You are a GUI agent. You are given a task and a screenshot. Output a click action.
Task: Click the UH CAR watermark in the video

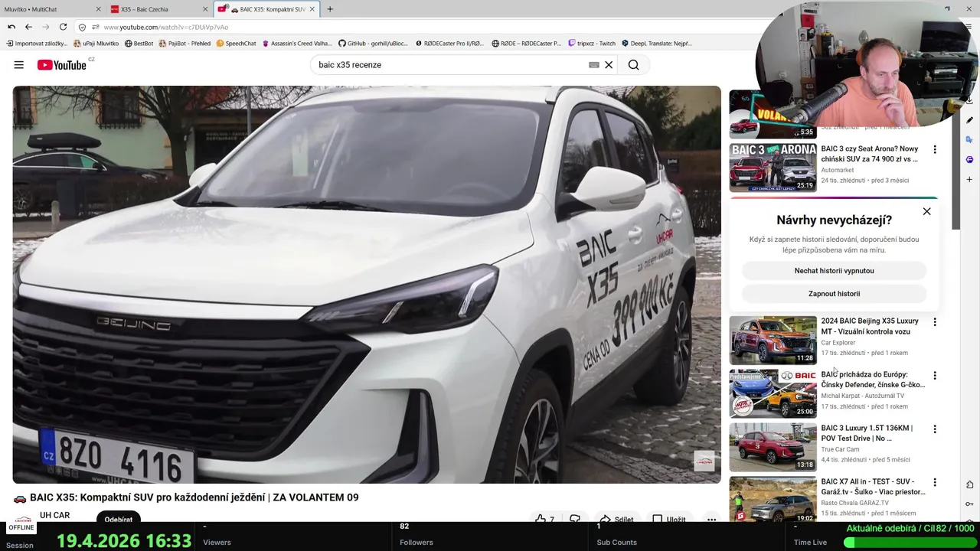pos(704,461)
